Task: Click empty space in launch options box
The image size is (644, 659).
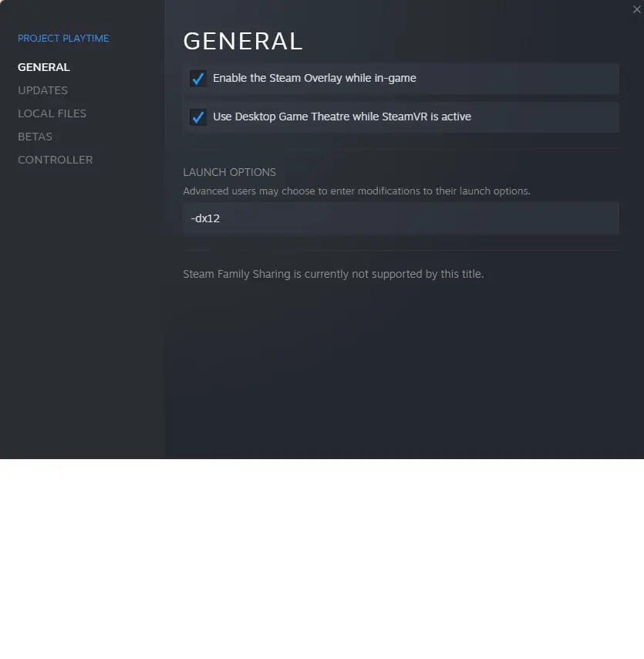Action: pyautogui.click(x=420, y=218)
